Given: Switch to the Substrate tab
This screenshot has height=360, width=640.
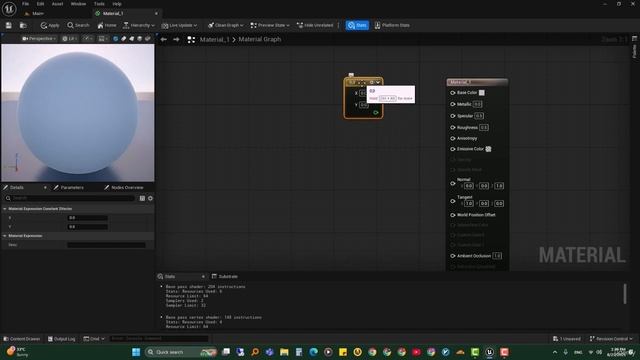Looking at the screenshot, I should click(x=225, y=276).
